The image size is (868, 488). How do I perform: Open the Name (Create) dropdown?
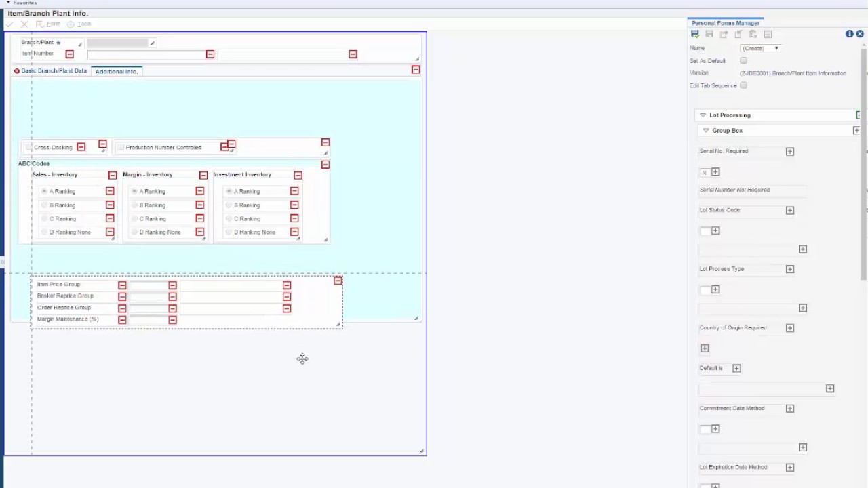tap(760, 48)
